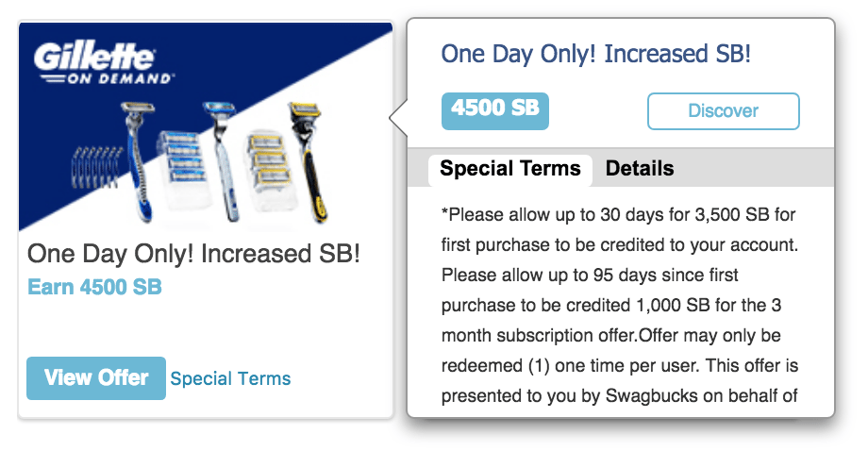This screenshot has height=451, width=868.
Task: Click the special terms paragraph text
Action: click(619, 306)
